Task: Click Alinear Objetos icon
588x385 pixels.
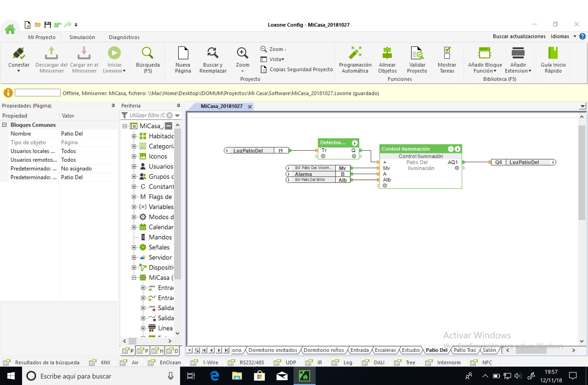Action: pos(387,53)
